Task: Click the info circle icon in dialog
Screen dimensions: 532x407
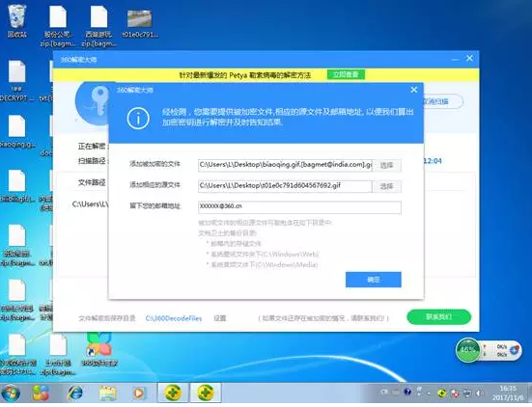Action: coord(138,119)
